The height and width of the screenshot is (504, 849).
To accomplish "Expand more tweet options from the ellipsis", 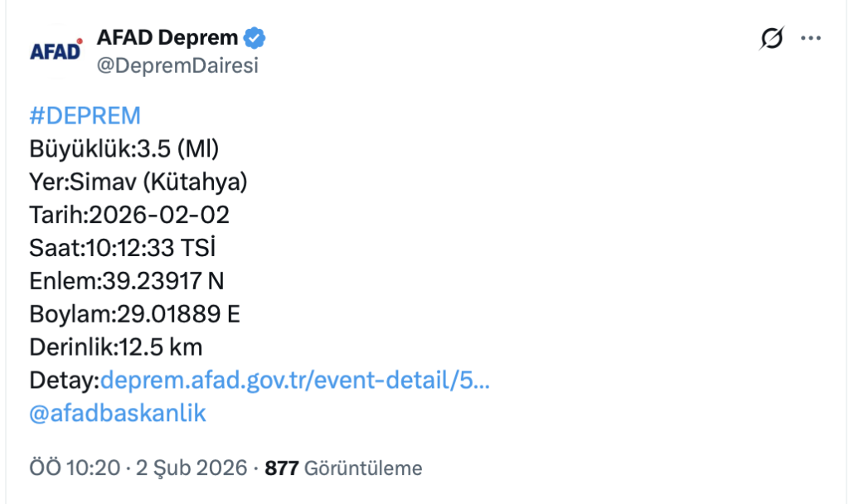I will click(810, 37).
